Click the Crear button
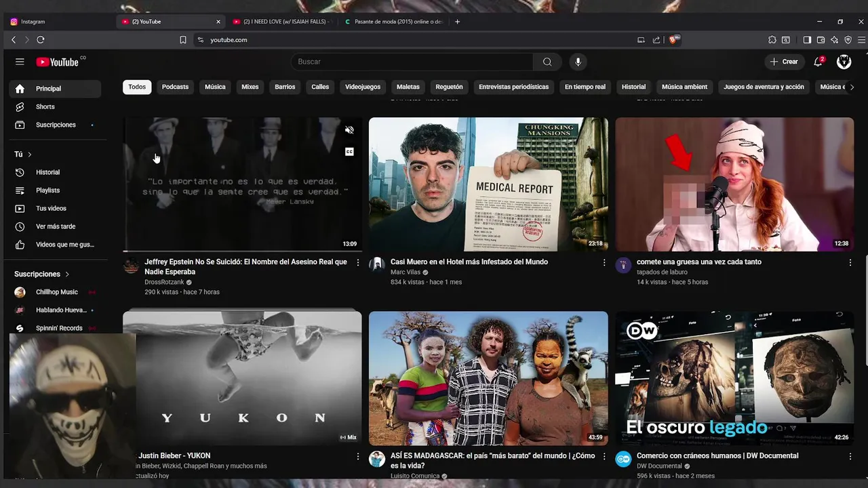868x488 pixels. [784, 62]
